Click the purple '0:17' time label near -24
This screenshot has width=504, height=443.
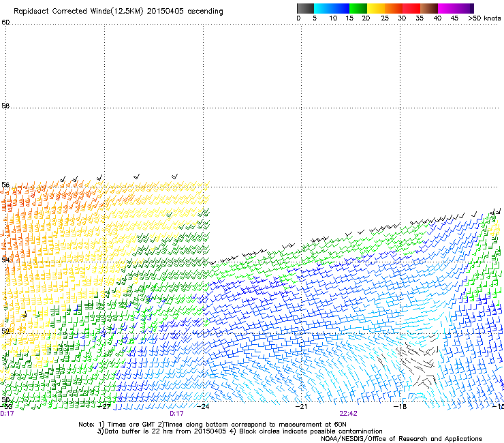pyautogui.click(x=176, y=414)
